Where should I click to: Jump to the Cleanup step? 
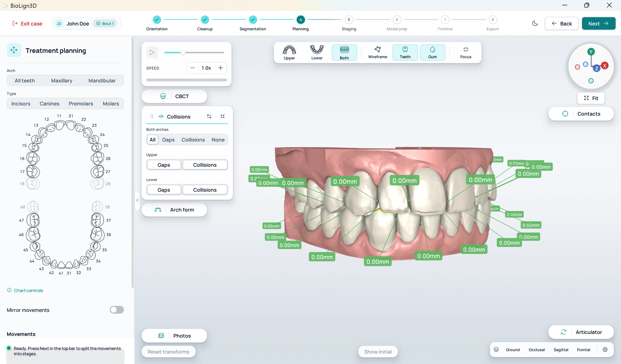[205, 23]
